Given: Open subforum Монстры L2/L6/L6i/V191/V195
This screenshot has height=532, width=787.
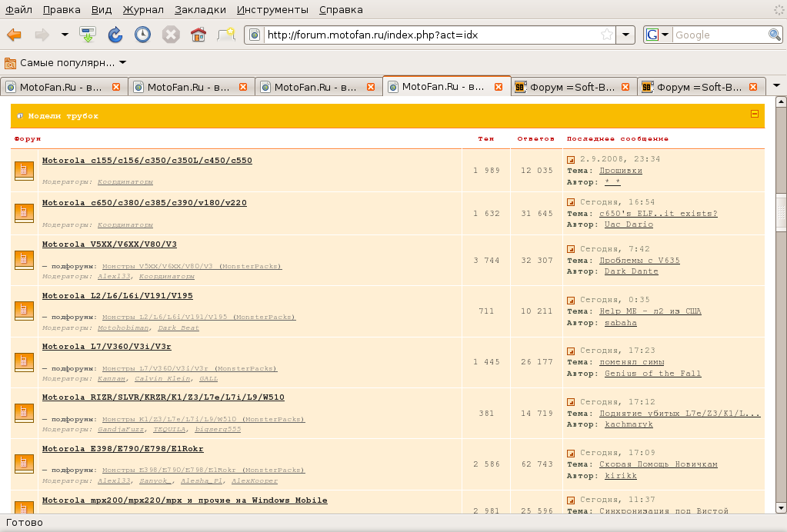Looking at the screenshot, I should coord(198,317).
